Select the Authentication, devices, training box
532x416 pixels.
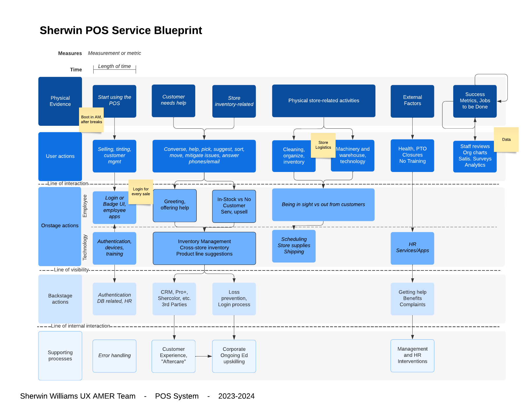(x=114, y=248)
